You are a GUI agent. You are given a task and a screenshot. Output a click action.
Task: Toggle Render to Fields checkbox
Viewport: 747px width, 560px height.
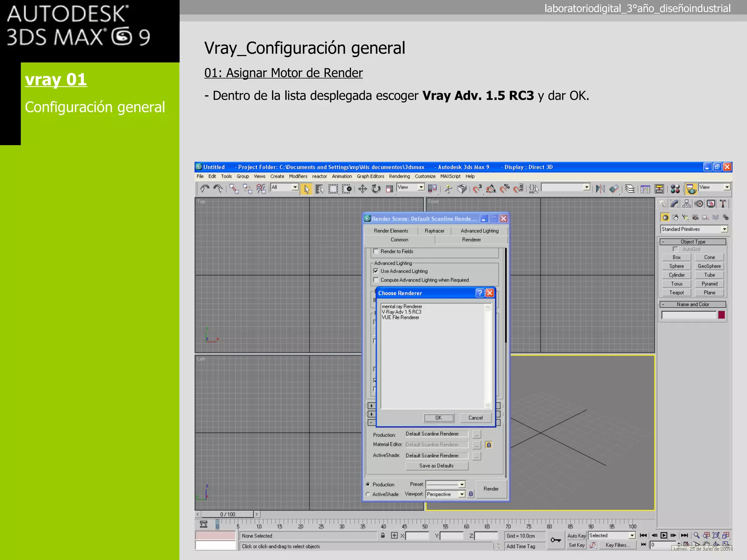(x=376, y=251)
